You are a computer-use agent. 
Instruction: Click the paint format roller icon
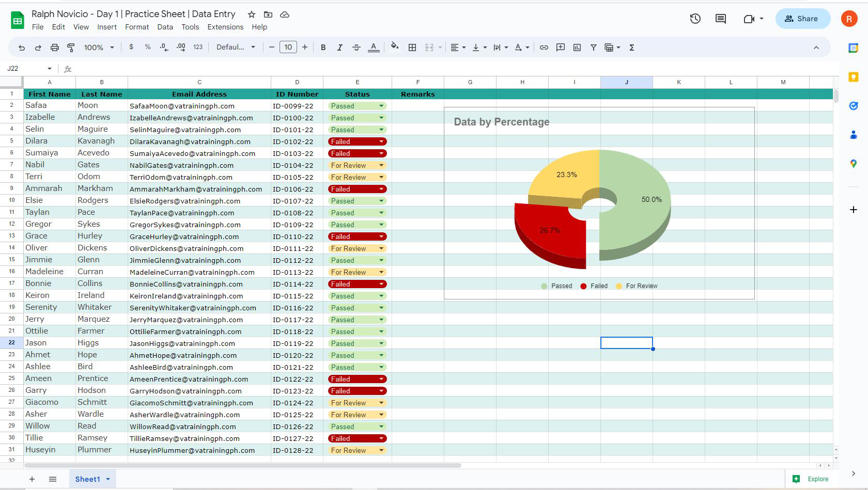[71, 48]
